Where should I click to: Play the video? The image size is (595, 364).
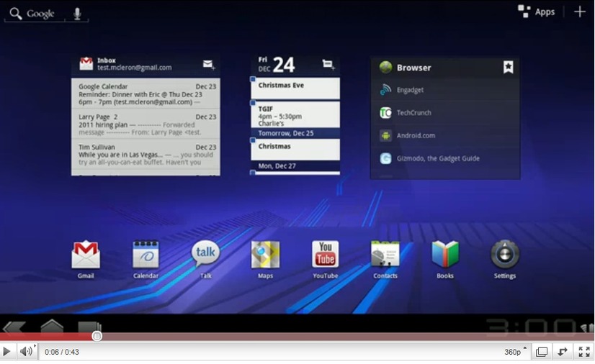pos(6,352)
